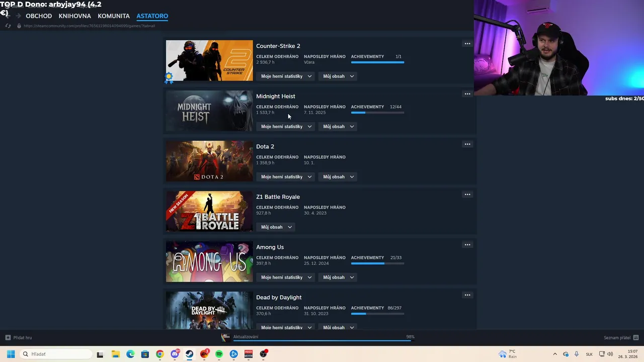Screen dimensions: 644x362
Task: Open the Z1 Battle Royale title link
Action: (x=278, y=197)
